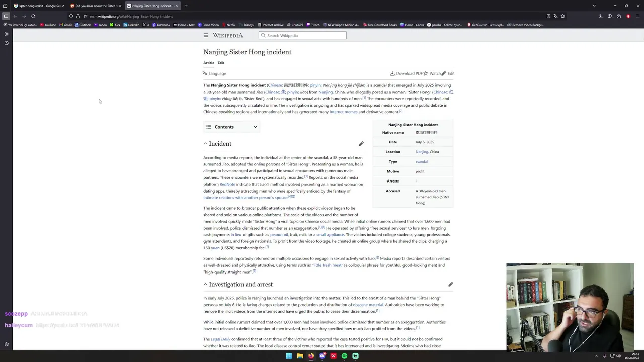Edit the Incident section with pencil icon
The height and width of the screenshot is (362, 644).
(x=361, y=144)
